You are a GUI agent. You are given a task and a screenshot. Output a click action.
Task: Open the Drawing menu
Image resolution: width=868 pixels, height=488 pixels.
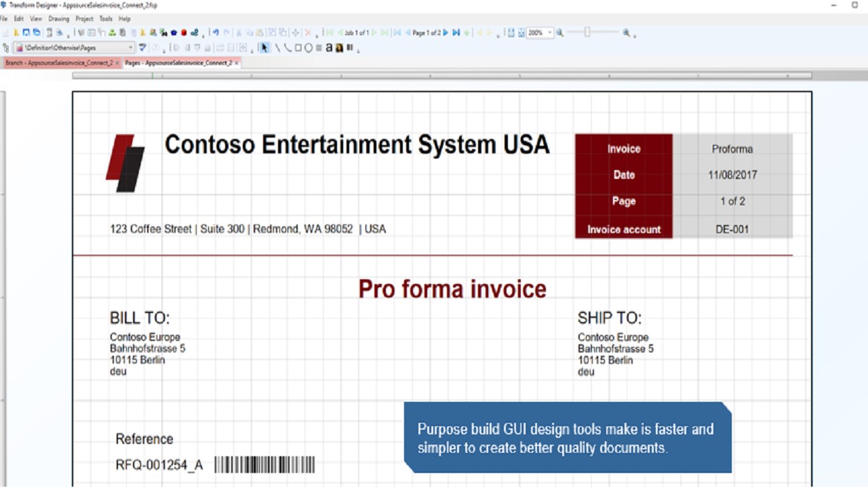coord(59,19)
